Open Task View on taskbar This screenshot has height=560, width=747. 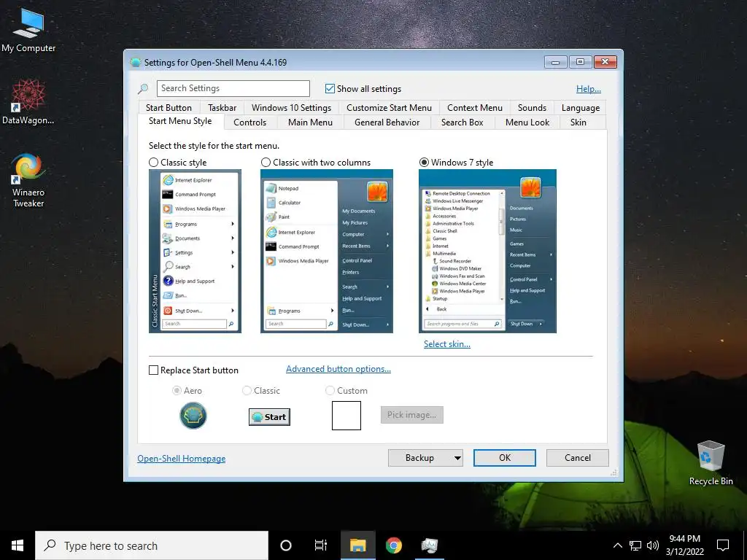pyautogui.click(x=321, y=545)
